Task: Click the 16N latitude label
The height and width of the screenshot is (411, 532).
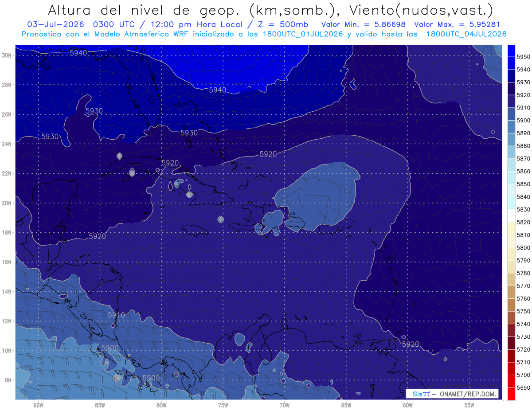Action: coord(7,262)
